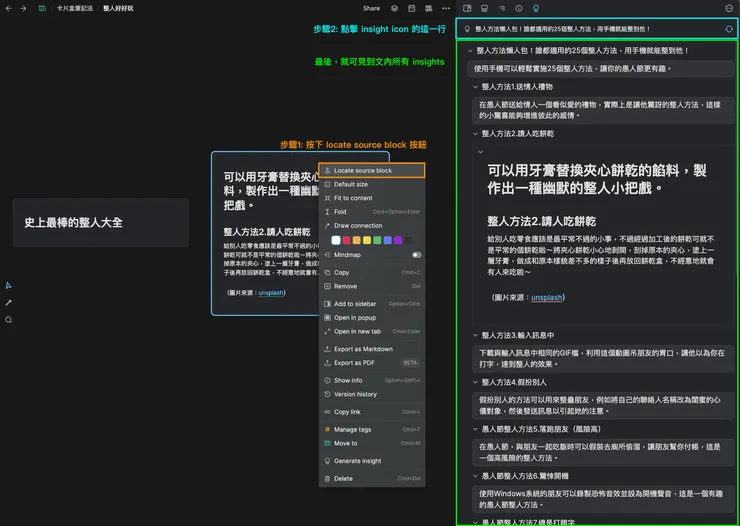This screenshot has height=526, width=740.
Task: Pick the red card color swatch
Action: click(346, 240)
